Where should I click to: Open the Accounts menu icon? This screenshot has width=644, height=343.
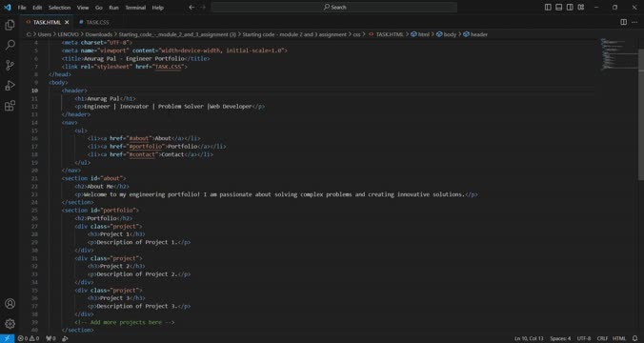click(10, 304)
